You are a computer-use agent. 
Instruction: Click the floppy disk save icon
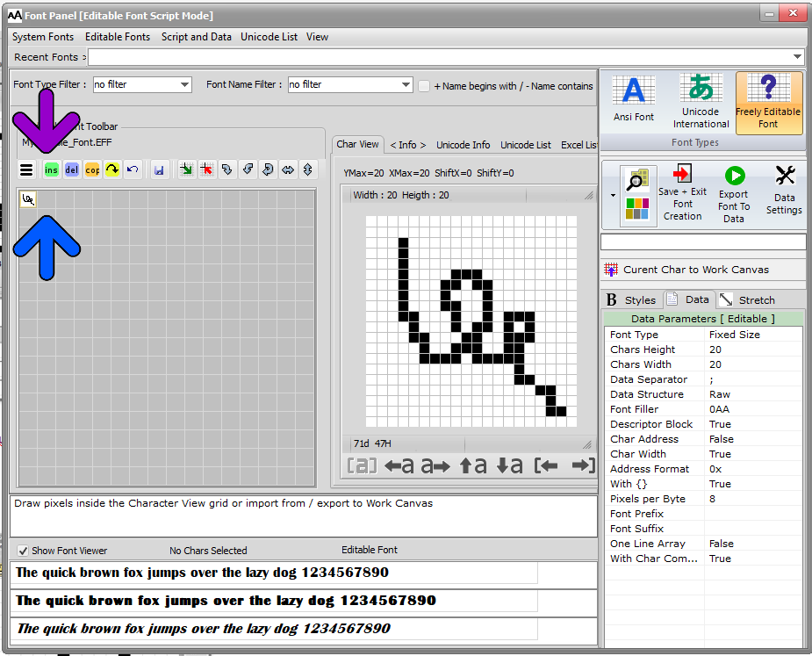coord(159,170)
